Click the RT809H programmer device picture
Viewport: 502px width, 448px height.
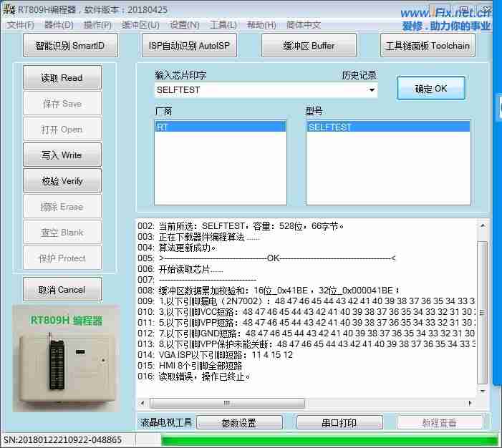pos(67,359)
